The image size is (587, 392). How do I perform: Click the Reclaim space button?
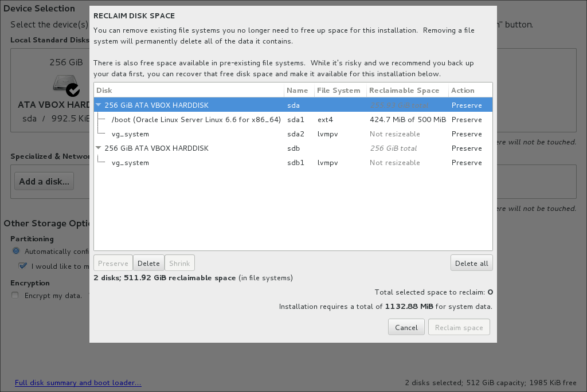pyautogui.click(x=459, y=327)
